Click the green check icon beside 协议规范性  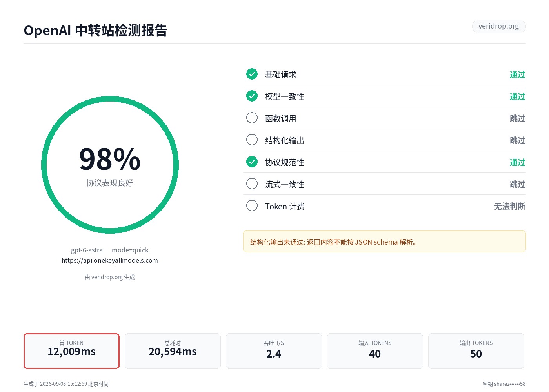pos(252,162)
